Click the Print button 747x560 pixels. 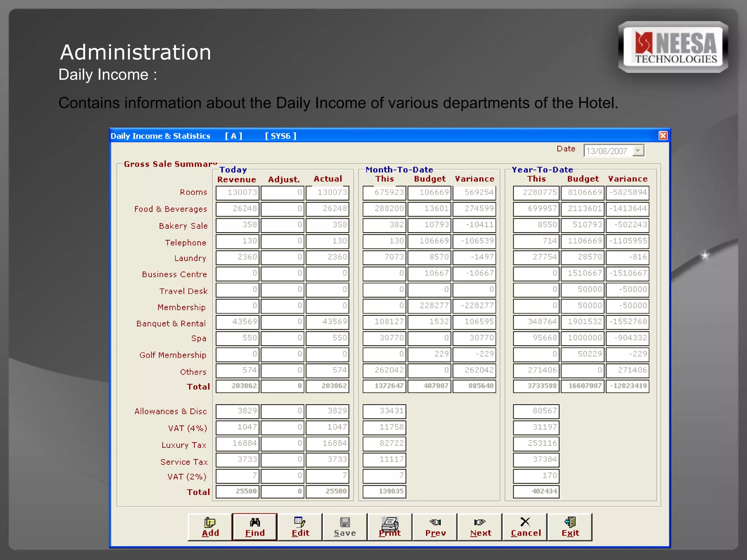click(x=390, y=527)
